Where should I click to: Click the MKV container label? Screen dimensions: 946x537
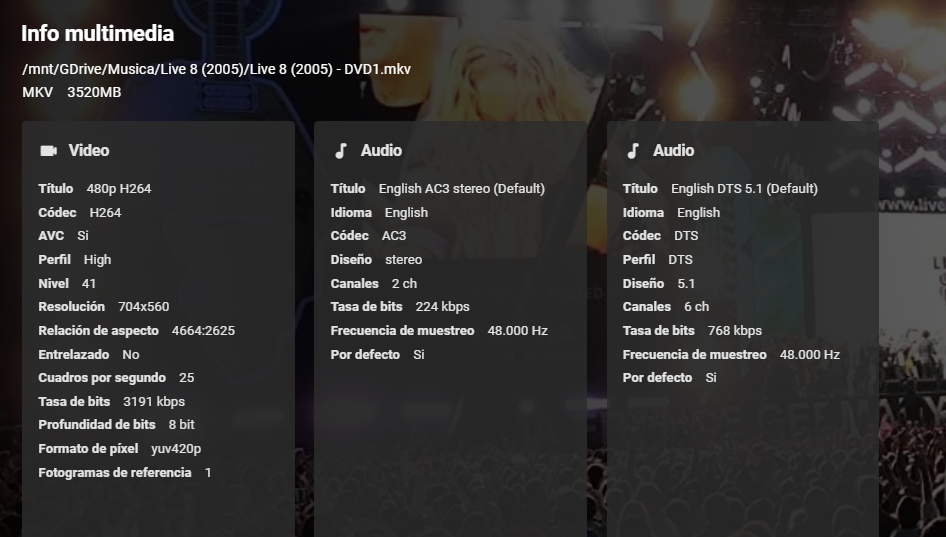click(x=37, y=92)
